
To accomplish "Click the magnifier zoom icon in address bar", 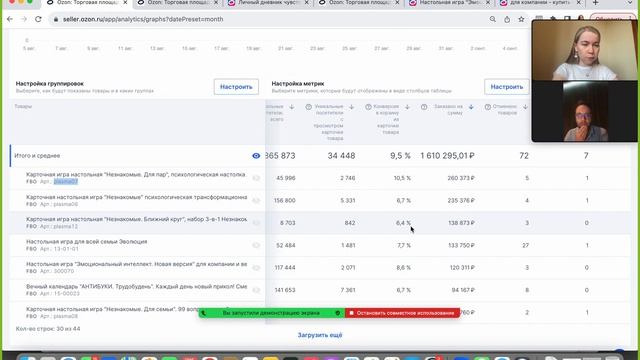I will pos(493,19).
